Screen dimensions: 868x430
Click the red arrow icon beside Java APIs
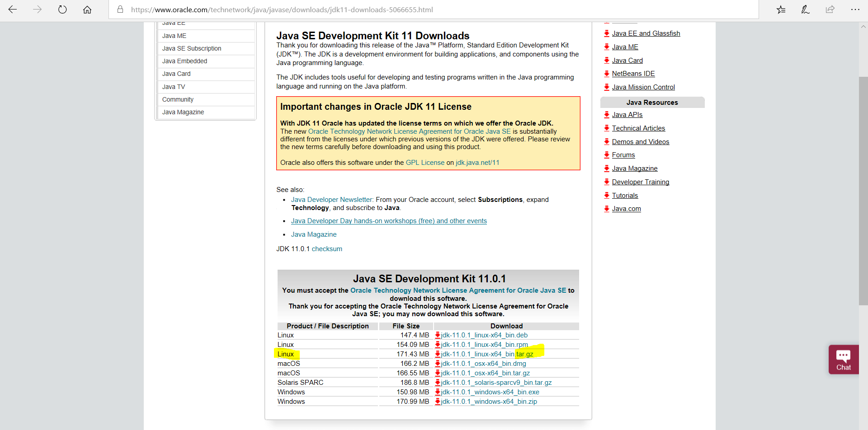607,115
